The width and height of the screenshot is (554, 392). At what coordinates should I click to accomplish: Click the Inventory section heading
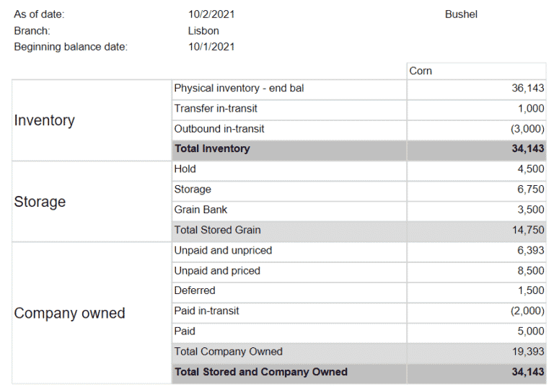[44, 120]
